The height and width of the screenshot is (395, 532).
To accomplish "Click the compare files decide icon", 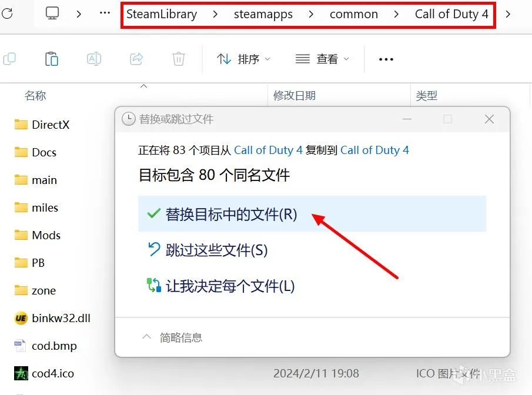I will [x=153, y=285].
